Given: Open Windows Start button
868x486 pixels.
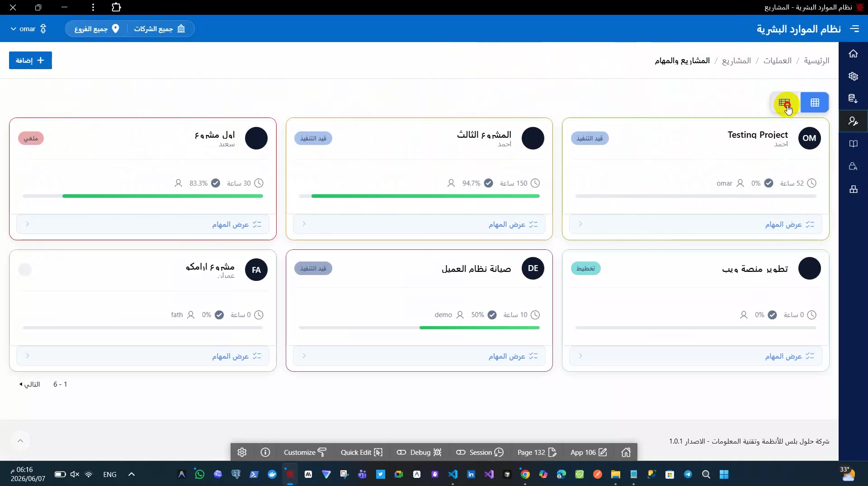Looking at the screenshot, I should click(x=724, y=474).
